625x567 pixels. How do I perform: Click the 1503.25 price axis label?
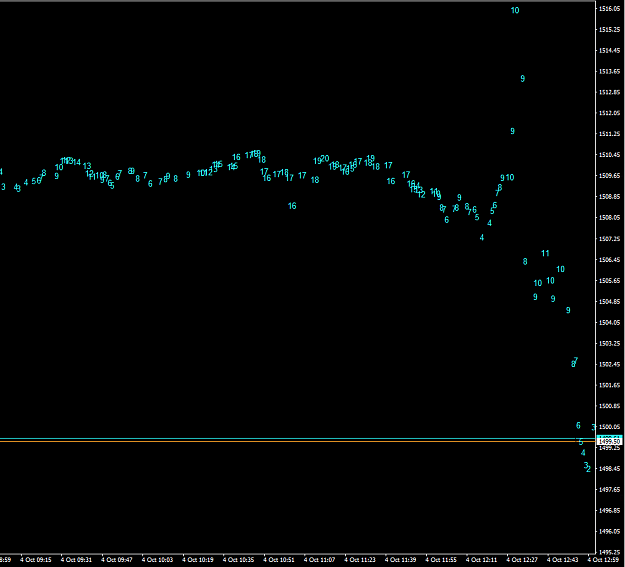tap(609, 343)
